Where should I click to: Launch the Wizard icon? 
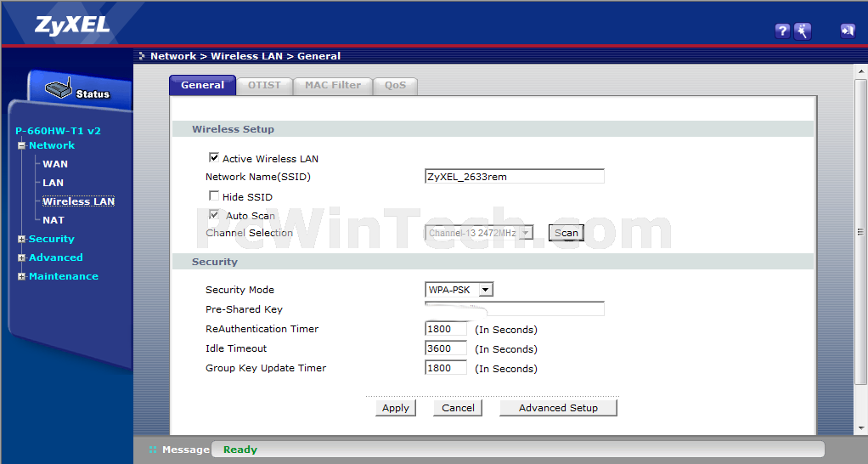click(802, 31)
